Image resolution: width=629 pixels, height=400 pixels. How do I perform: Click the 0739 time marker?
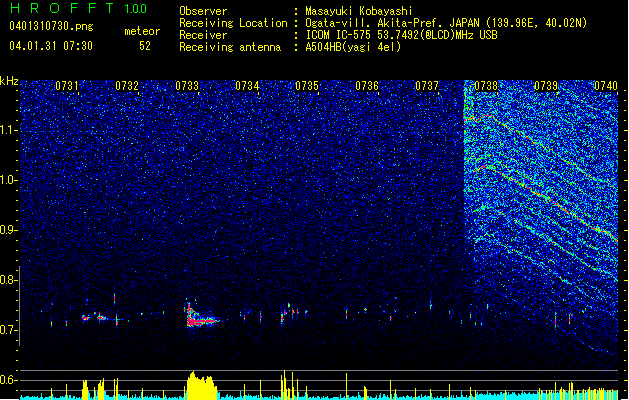pos(546,86)
